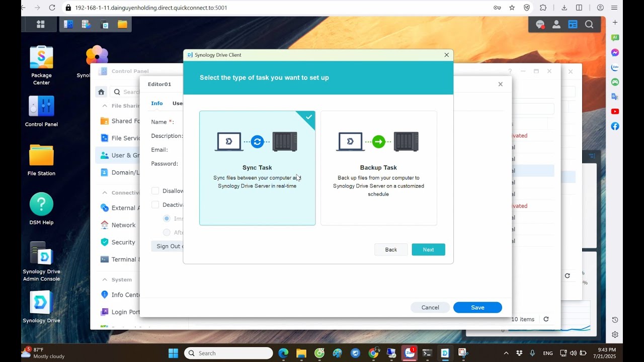Bookmark this page star icon
The height and width of the screenshot is (362, 644).
pos(512,8)
